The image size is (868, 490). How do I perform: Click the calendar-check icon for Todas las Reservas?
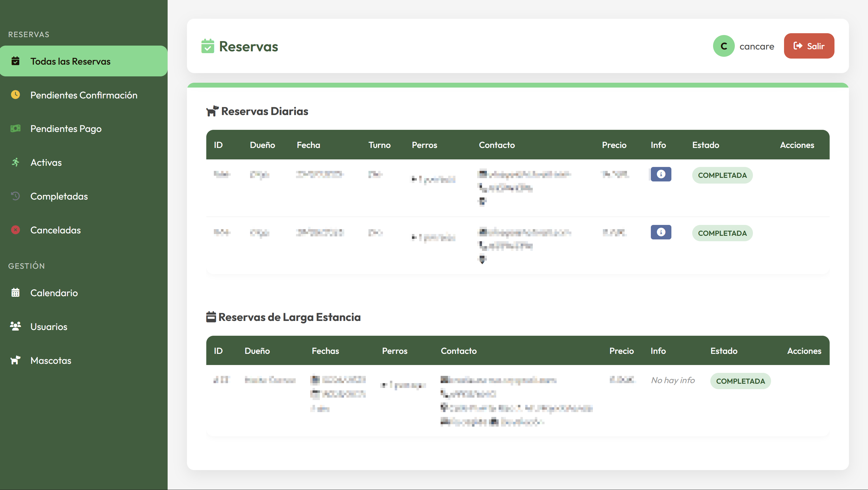(x=15, y=61)
